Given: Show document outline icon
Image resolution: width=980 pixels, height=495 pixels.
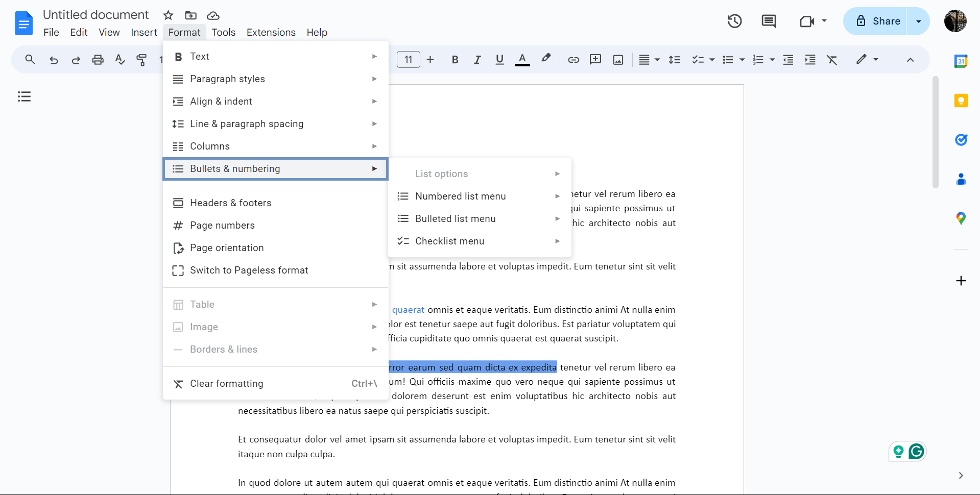Looking at the screenshot, I should pyautogui.click(x=24, y=96).
